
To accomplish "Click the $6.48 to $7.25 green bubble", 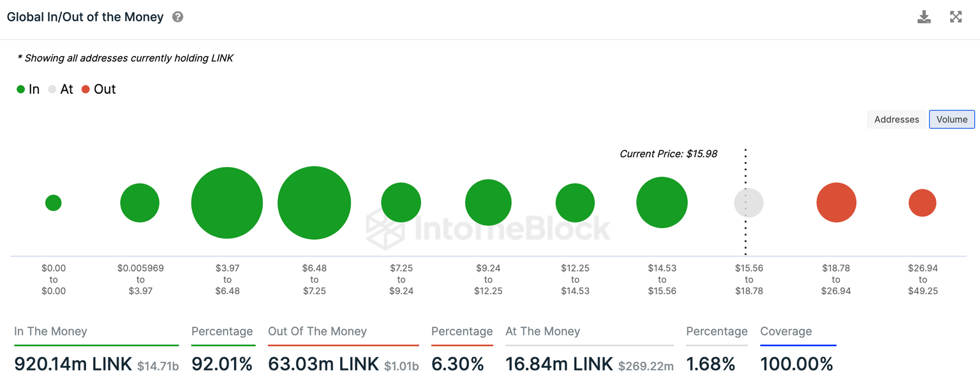I will coord(314,203).
